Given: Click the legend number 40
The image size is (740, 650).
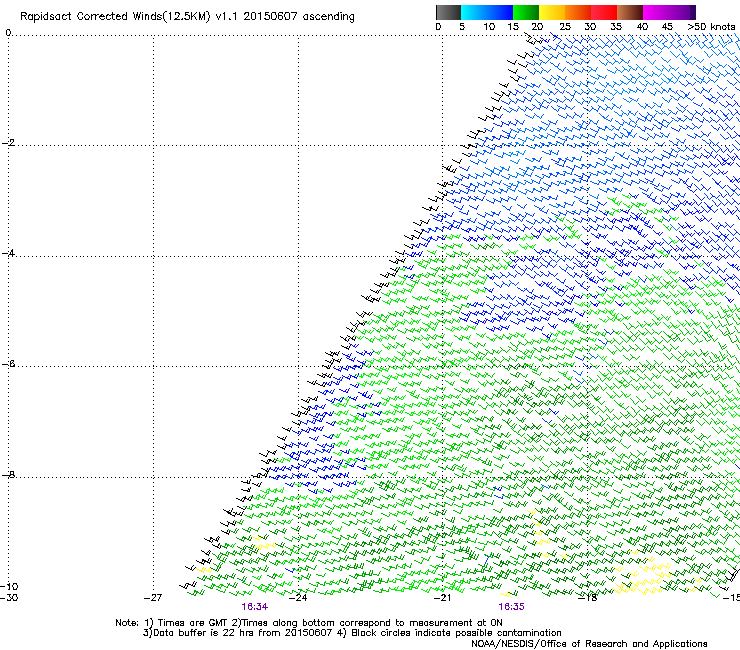Looking at the screenshot, I should point(642,27).
